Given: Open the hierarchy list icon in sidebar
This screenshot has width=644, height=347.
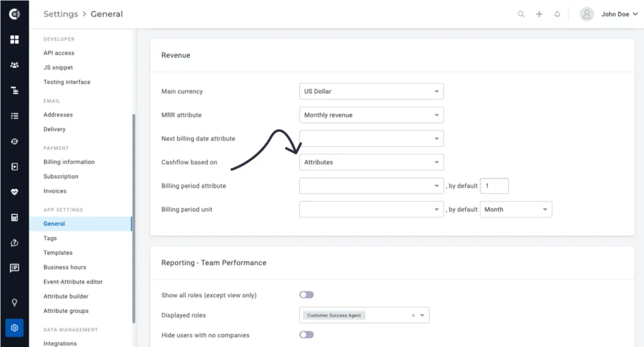Looking at the screenshot, I should (x=14, y=91).
